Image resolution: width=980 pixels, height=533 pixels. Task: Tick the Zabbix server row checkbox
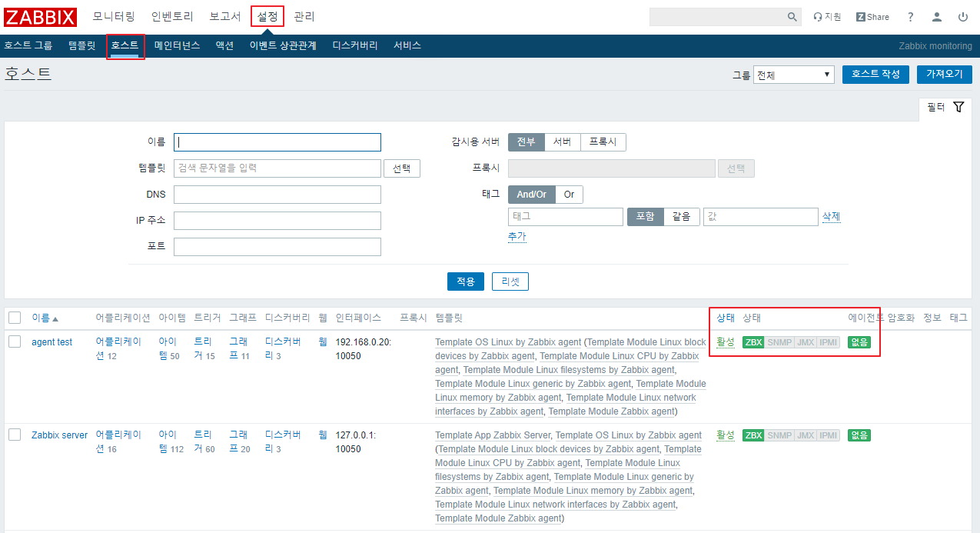click(15, 435)
